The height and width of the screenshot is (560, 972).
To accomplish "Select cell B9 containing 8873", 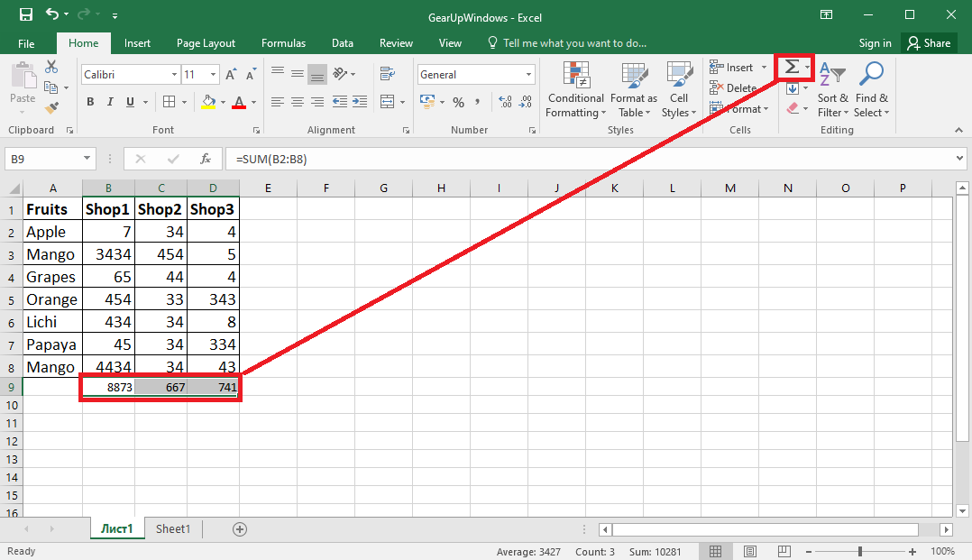I will pyautogui.click(x=107, y=388).
